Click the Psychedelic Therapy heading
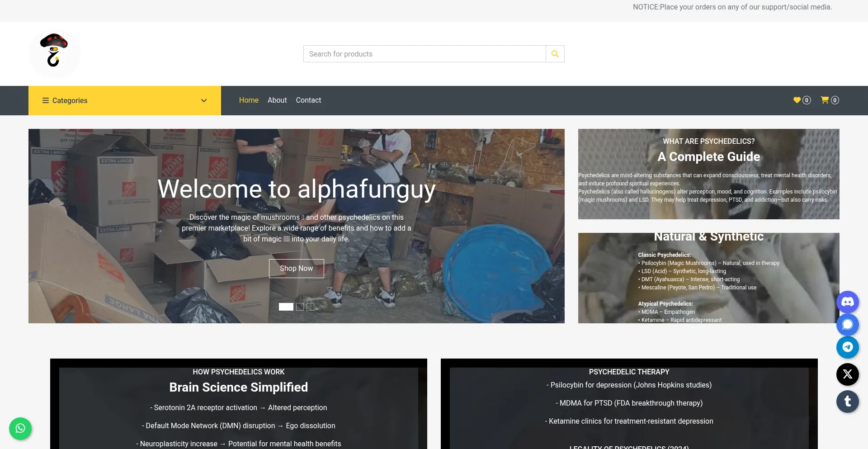868x449 pixels. pyautogui.click(x=629, y=372)
